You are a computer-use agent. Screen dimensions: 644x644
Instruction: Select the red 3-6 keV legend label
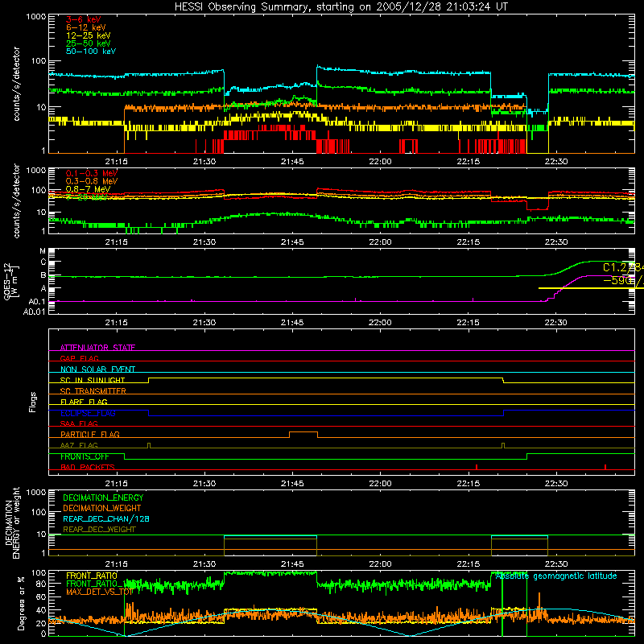point(83,19)
